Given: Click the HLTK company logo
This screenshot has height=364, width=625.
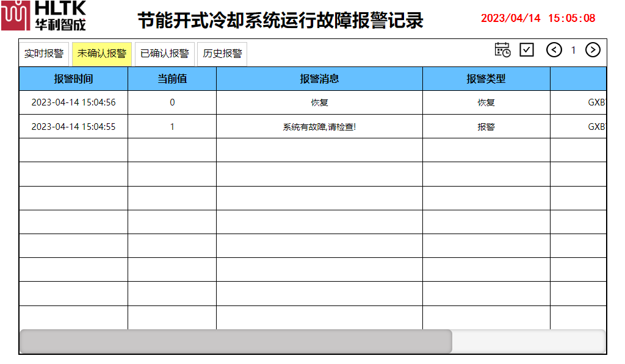Looking at the screenshot, I should click(43, 16).
